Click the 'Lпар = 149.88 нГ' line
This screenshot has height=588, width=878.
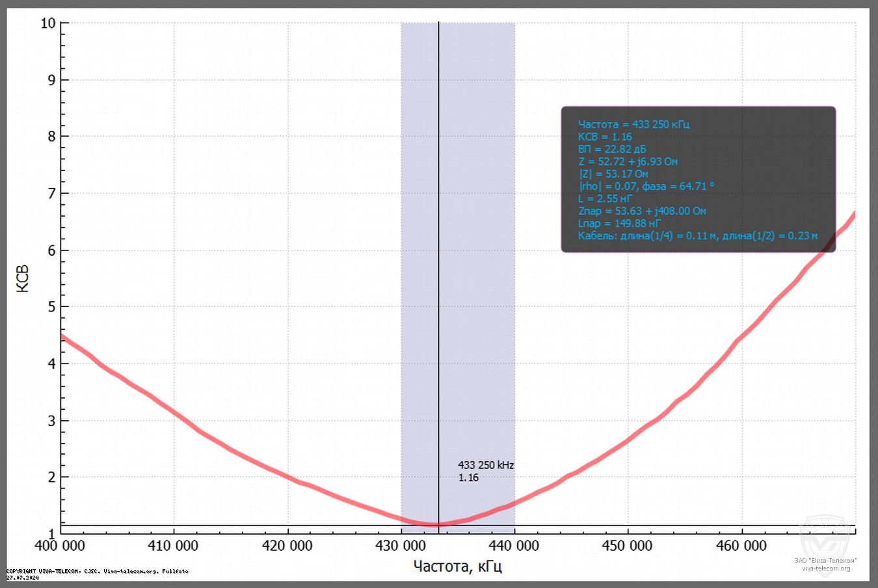[619, 223]
